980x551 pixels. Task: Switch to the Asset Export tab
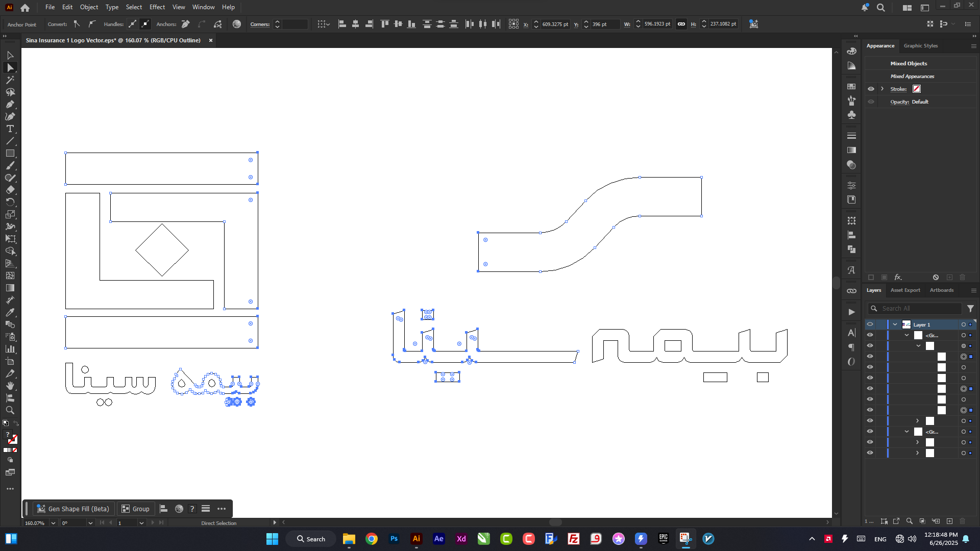[905, 290]
